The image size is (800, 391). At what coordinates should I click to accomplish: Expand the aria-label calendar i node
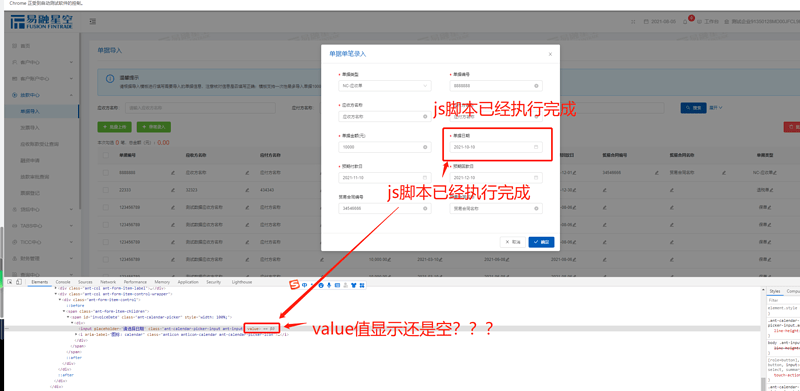coord(77,334)
